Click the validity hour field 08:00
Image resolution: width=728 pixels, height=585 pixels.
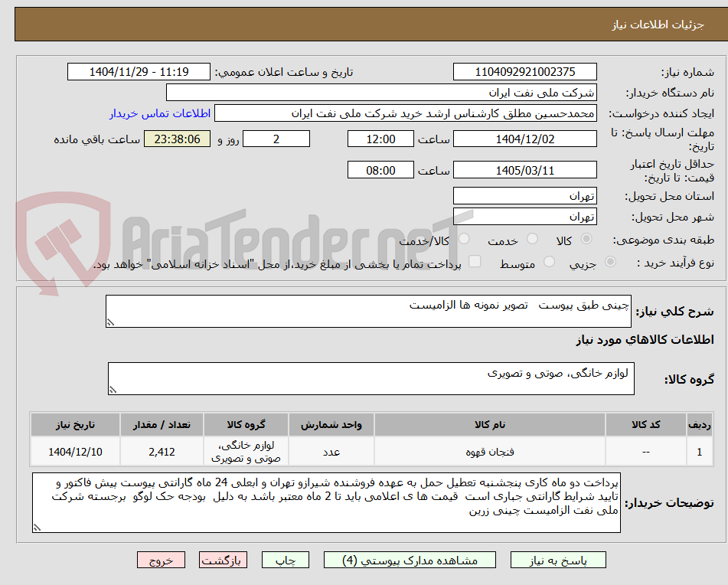click(380, 170)
